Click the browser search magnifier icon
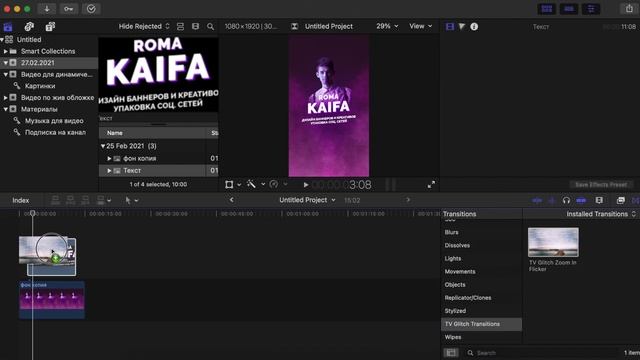The width and height of the screenshot is (640, 360). (211, 27)
